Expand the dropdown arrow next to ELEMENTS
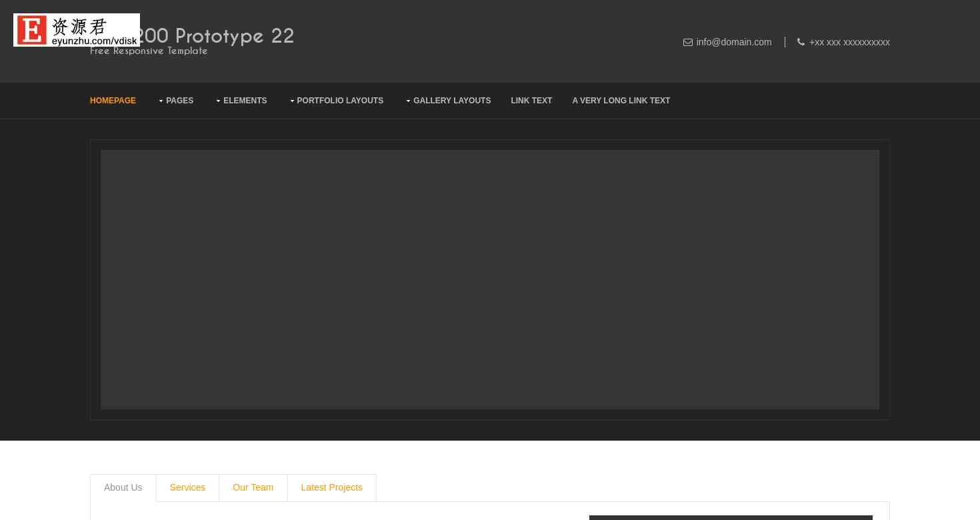The height and width of the screenshot is (520, 980). pos(218,101)
